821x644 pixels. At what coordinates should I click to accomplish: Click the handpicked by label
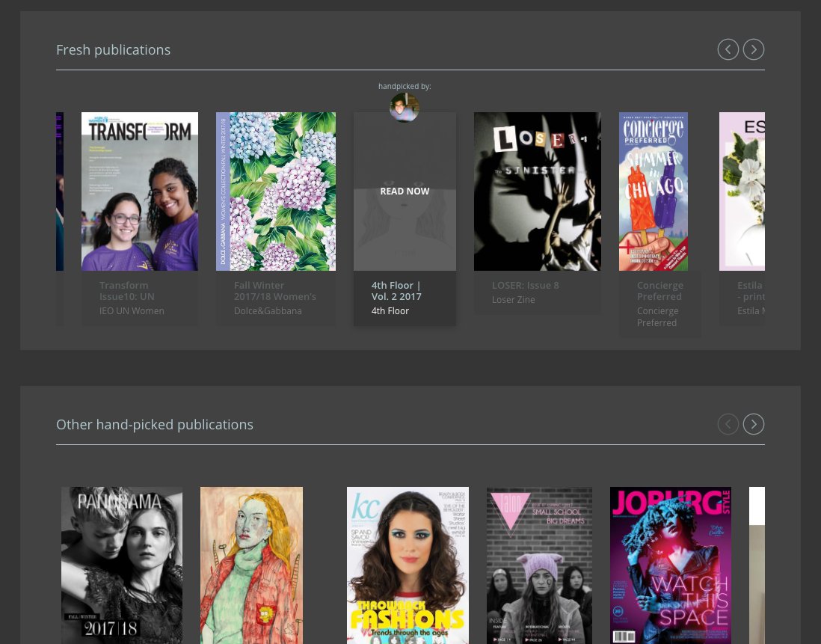point(405,87)
